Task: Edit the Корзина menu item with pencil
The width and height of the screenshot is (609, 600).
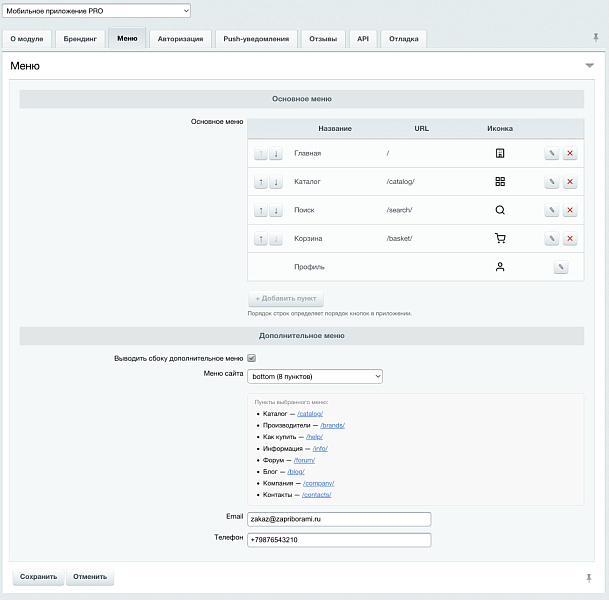Action: (x=552, y=238)
